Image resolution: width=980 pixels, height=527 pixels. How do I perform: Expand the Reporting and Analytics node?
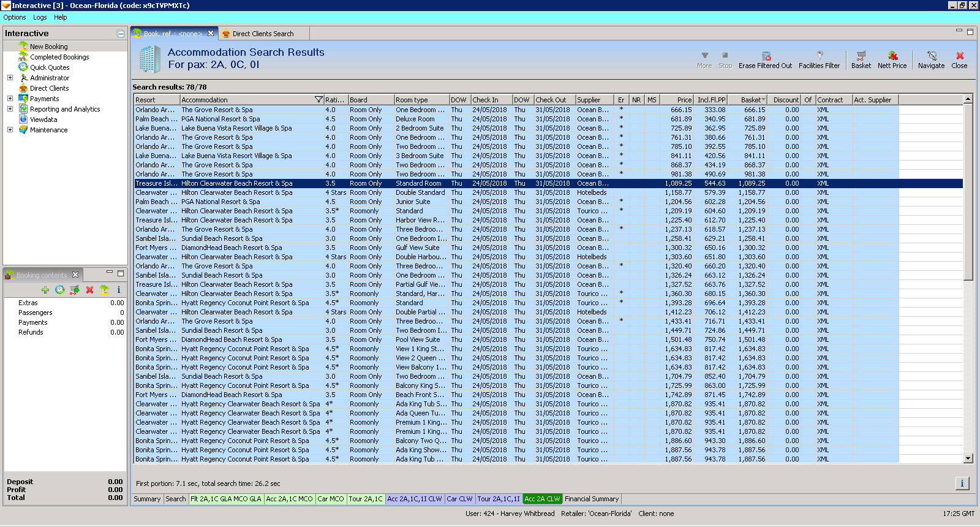[10, 109]
